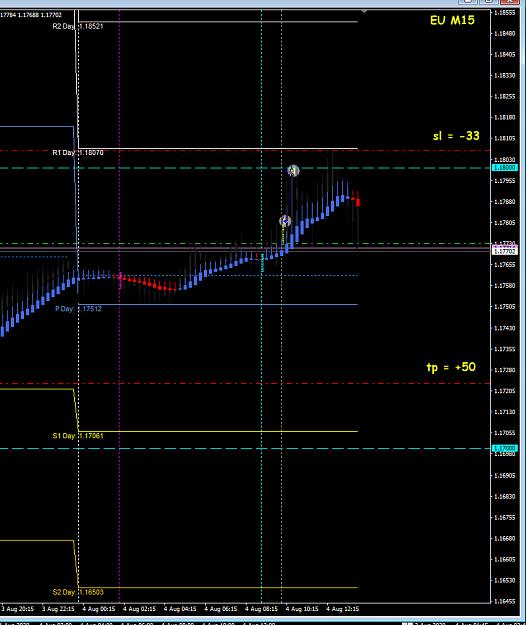This screenshot has width=526, height=625.
Task: Select the 'tp = +50' label
Action: tap(451, 367)
